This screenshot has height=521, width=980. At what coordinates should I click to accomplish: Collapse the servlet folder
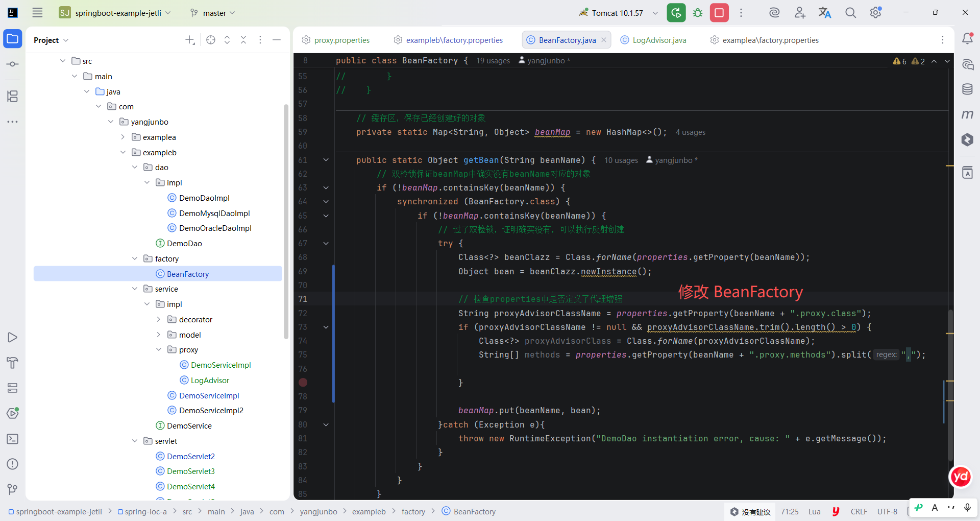pyautogui.click(x=135, y=441)
